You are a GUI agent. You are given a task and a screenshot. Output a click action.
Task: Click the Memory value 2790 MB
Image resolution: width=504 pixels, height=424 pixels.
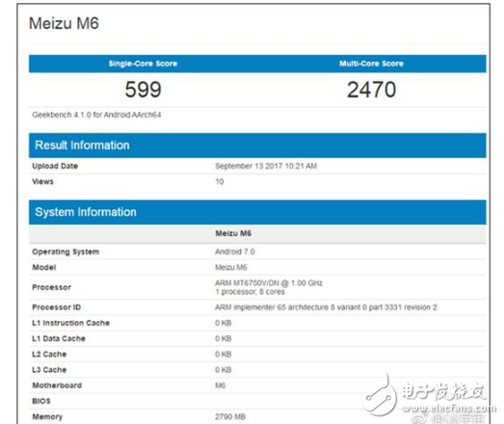click(x=230, y=416)
